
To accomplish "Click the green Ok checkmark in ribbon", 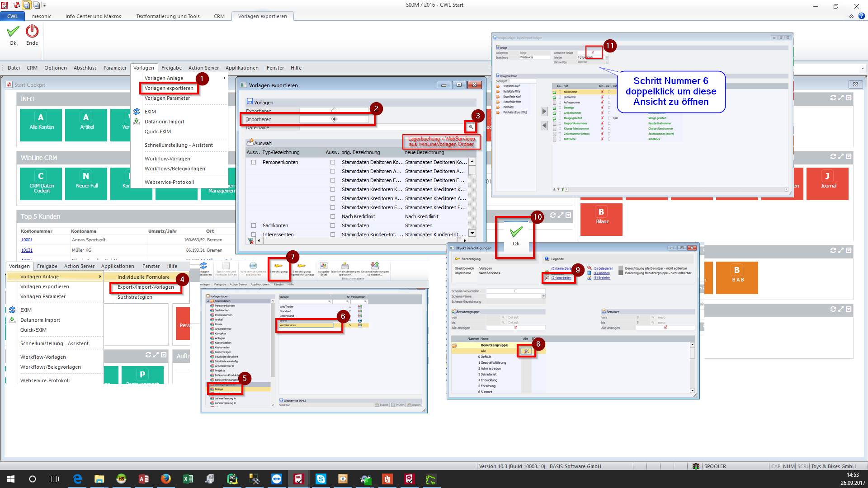I will coord(13,32).
